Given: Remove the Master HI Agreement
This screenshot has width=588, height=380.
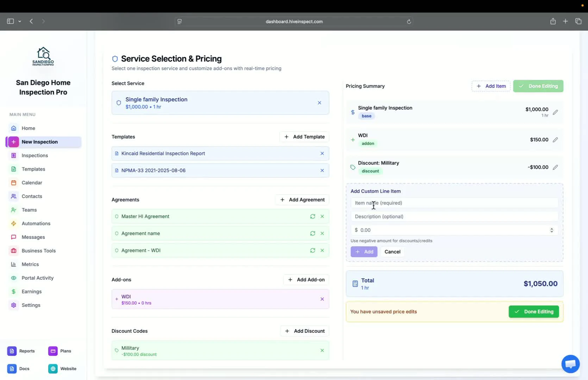Looking at the screenshot, I should point(322,216).
